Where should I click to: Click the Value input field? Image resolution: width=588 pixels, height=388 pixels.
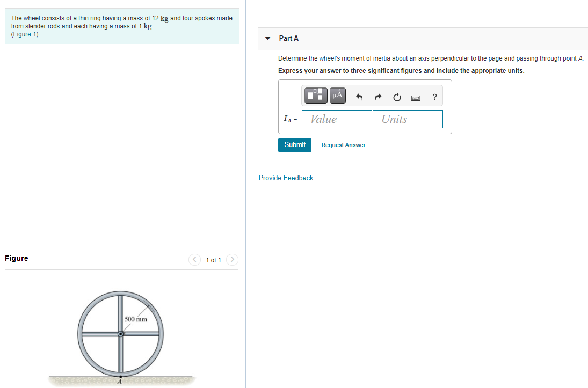point(337,119)
